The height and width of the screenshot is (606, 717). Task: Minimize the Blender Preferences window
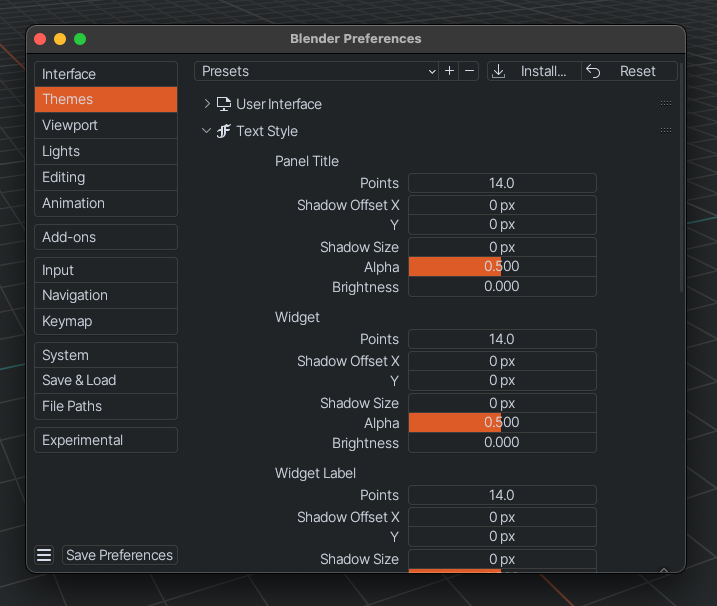[x=60, y=39]
